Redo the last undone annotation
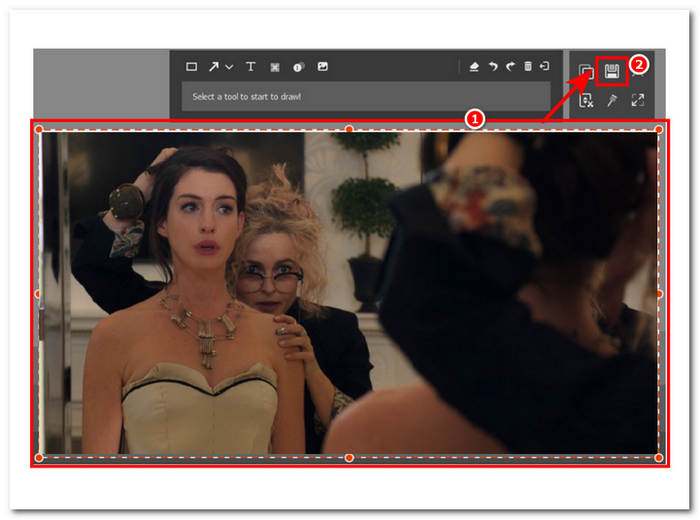The image size is (700, 520). [x=510, y=67]
